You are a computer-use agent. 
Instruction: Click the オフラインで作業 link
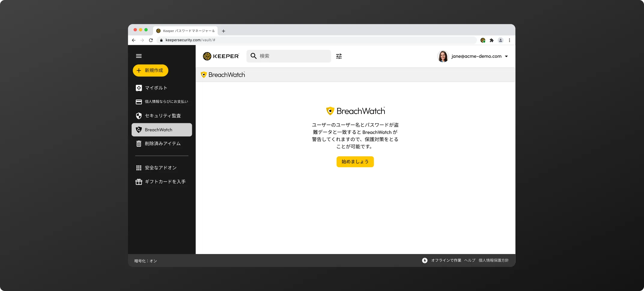pyautogui.click(x=446, y=260)
